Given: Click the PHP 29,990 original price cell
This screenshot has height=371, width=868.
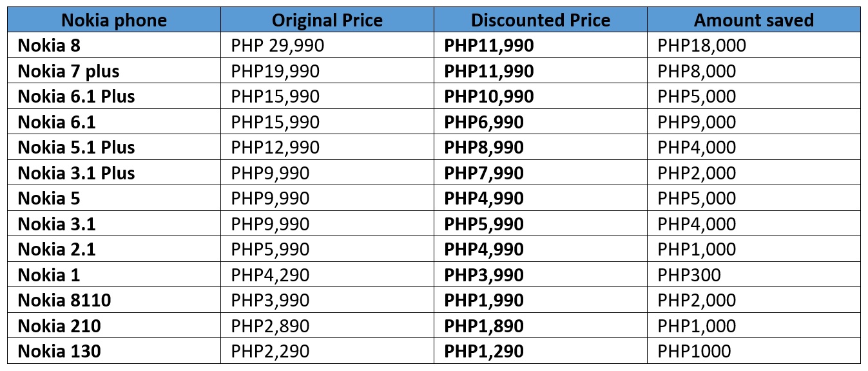Looking at the screenshot, I should tap(327, 45).
